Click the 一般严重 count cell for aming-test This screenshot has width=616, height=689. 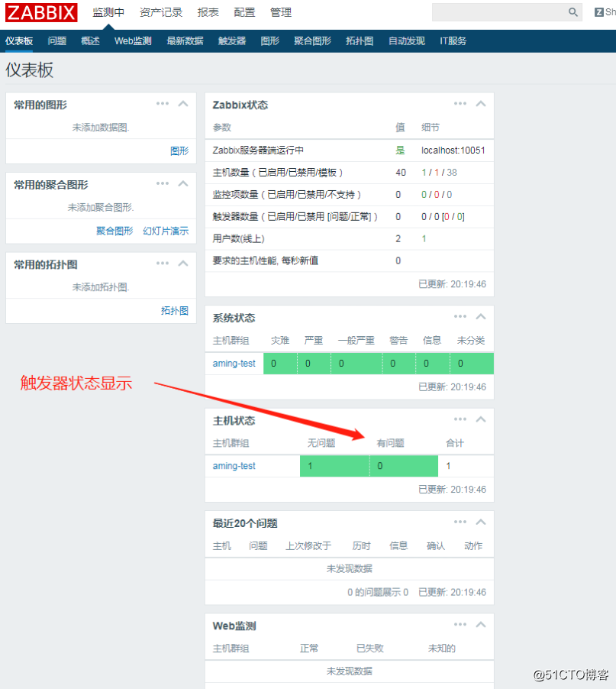click(356, 364)
